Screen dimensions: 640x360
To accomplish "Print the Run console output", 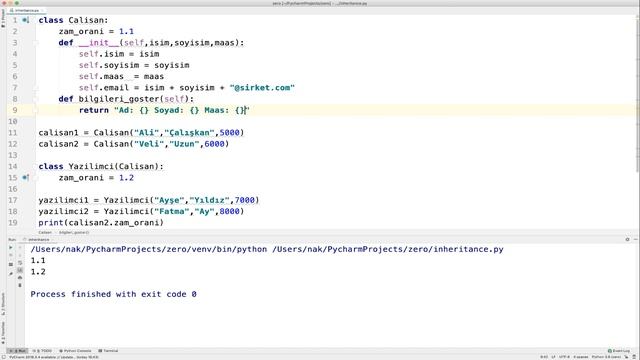I will click(20, 278).
